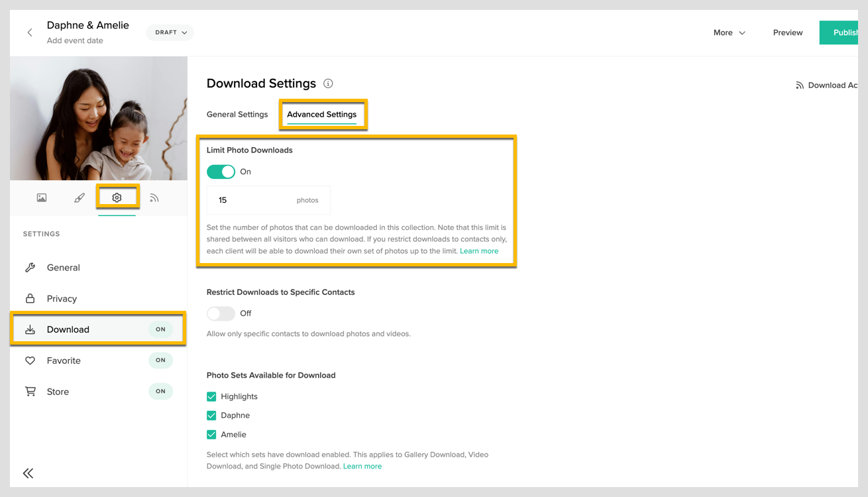Click the wrench icon for General settings
The image size is (868, 497).
[30, 267]
